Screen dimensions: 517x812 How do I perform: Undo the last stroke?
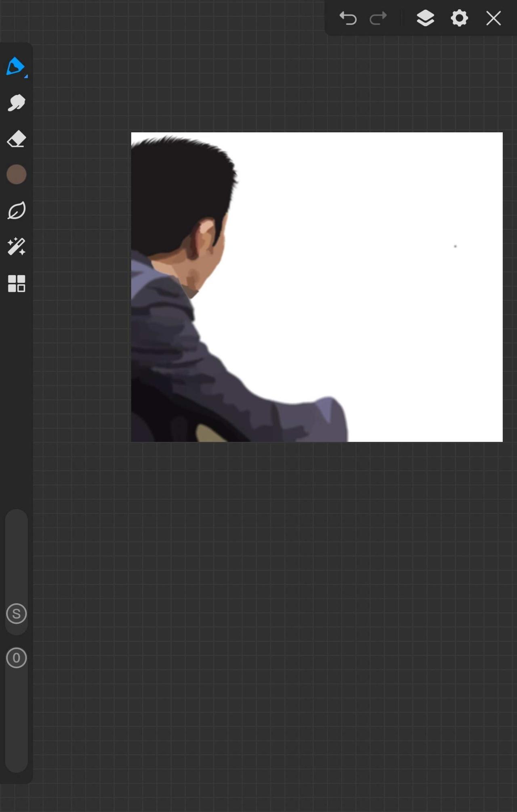tap(348, 18)
